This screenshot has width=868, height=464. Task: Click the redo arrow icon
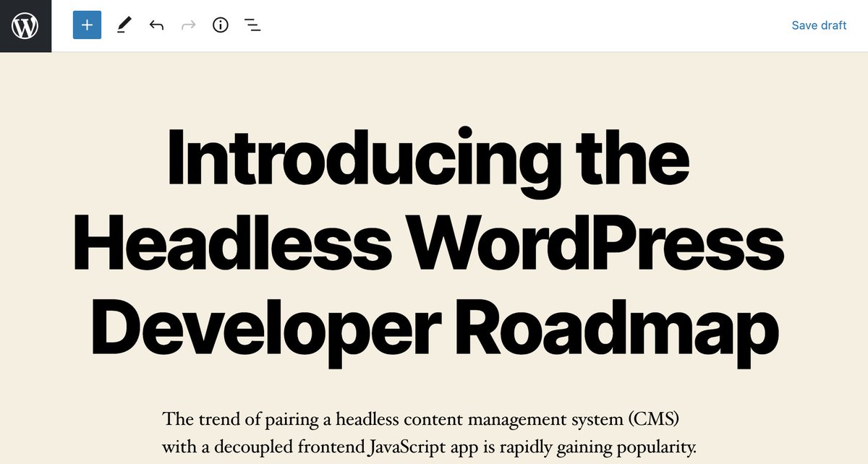click(188, 25)
